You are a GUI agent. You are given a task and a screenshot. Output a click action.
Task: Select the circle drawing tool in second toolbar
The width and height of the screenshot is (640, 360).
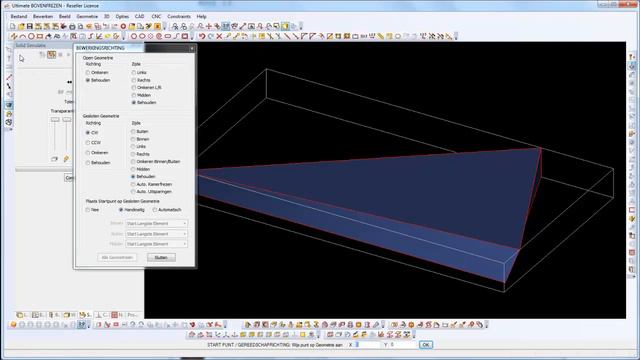coord(31,36)
